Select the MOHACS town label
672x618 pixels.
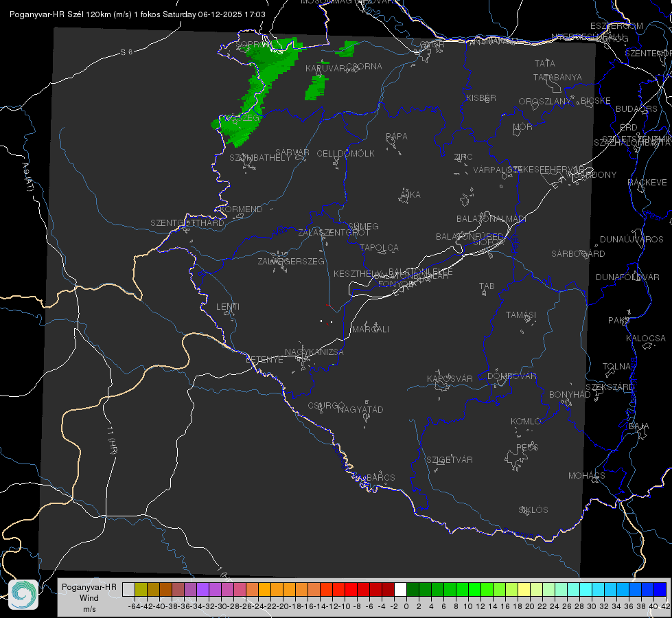[x=587, y=476]
